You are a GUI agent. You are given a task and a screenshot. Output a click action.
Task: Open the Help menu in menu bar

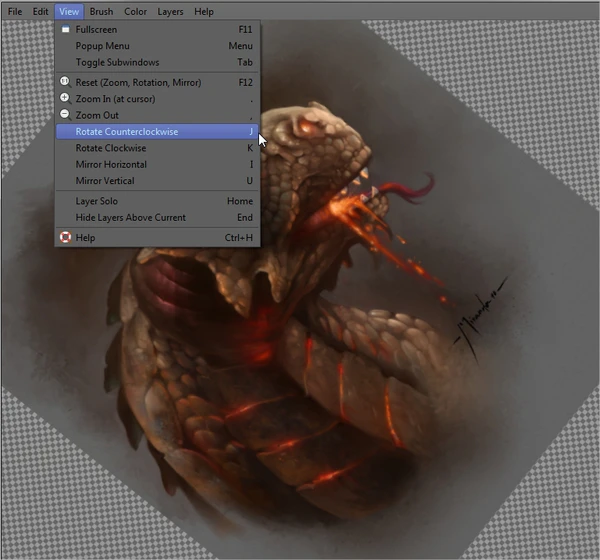coord(204,11)
